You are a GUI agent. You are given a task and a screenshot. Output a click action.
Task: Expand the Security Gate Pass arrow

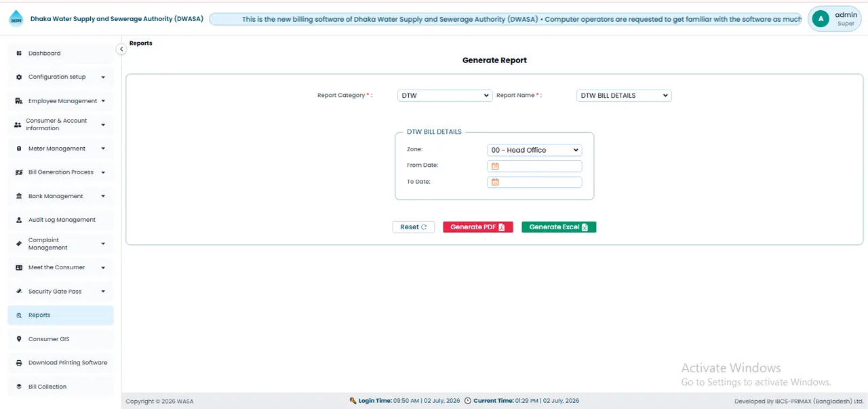click(103, 292)
